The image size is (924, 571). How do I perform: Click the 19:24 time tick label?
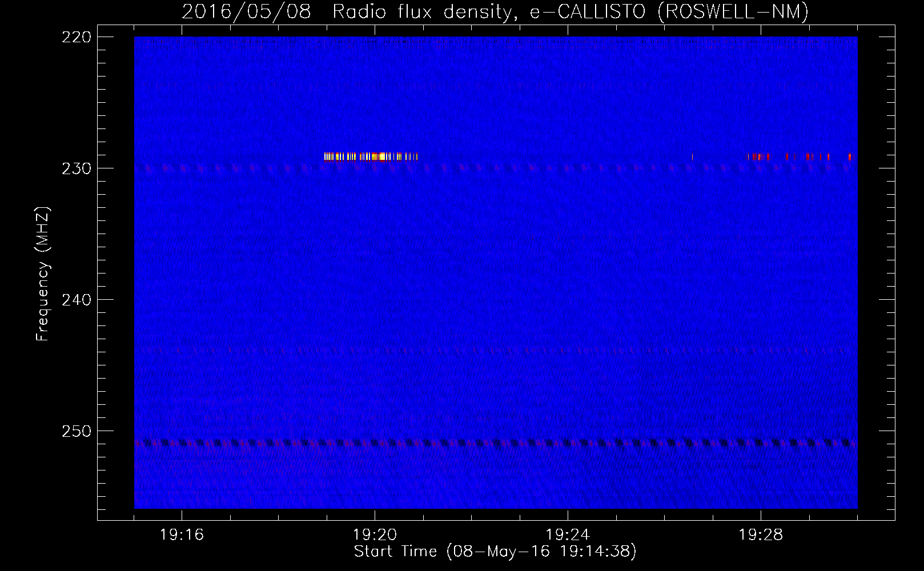click(x=568, y=535)
